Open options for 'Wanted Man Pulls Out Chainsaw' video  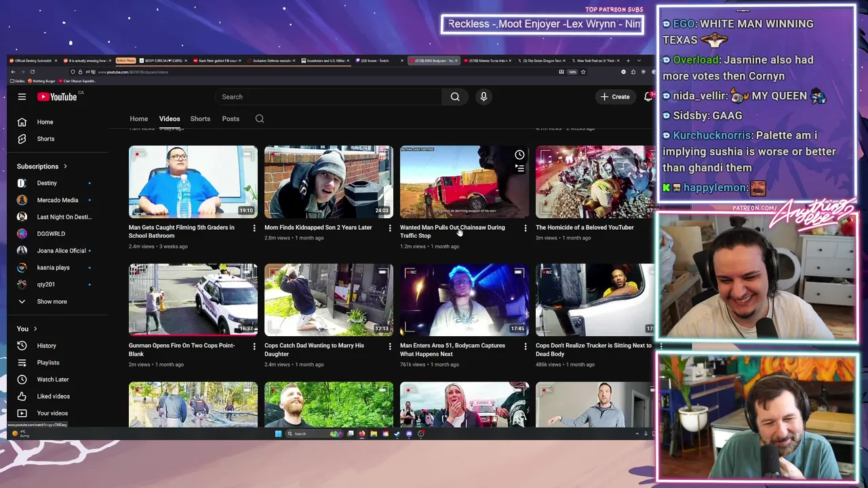526,228
